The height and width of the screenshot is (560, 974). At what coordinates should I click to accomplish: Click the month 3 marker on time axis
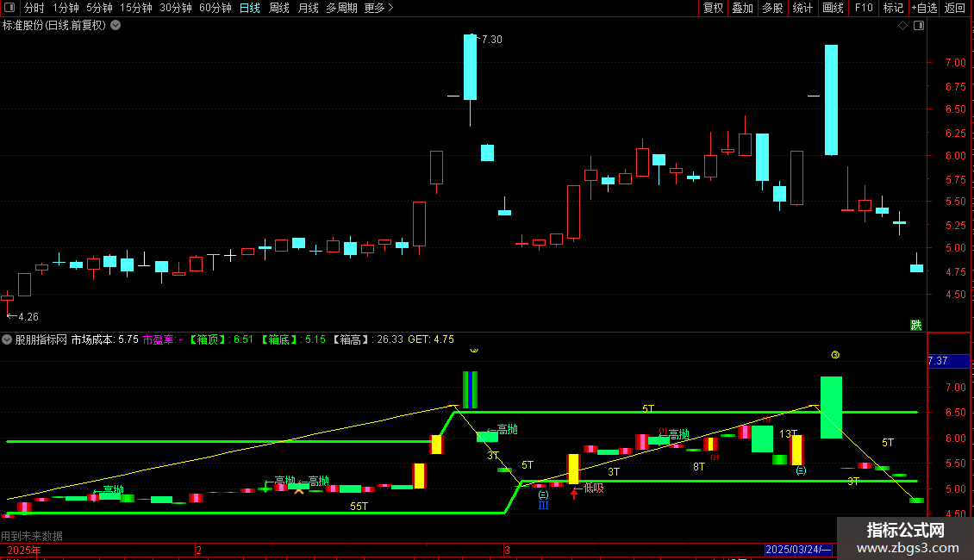click(507, 550)
